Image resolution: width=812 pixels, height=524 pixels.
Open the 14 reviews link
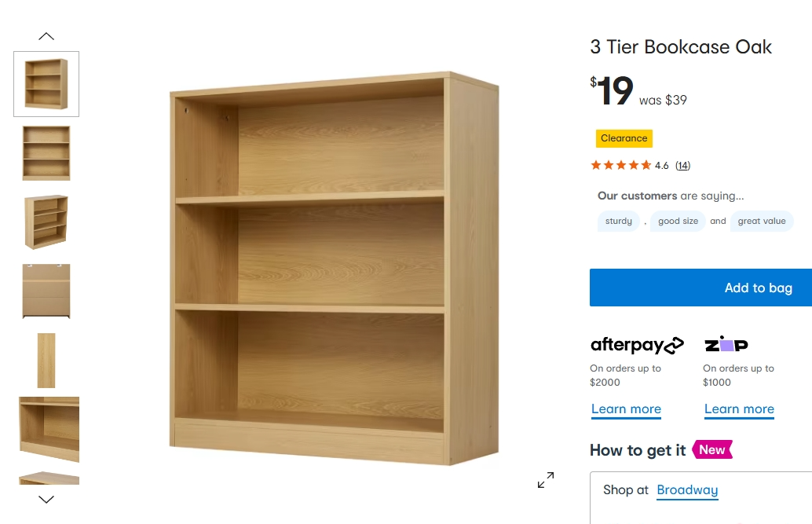[x=682, y=165]
